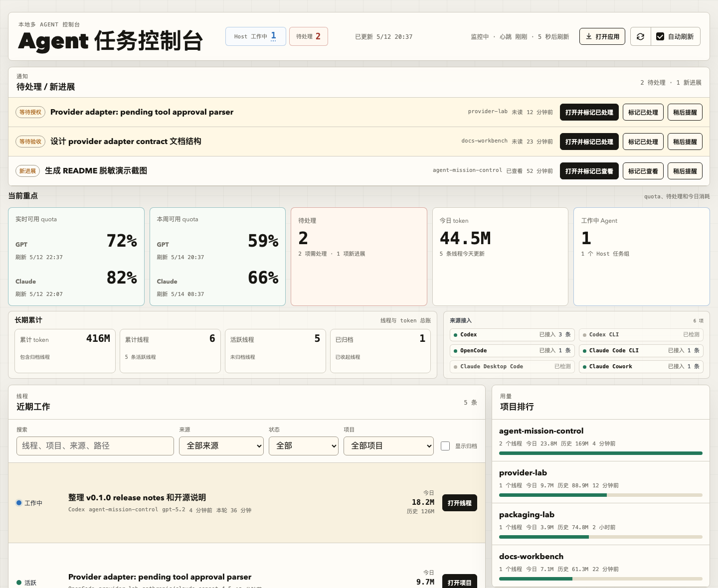
Task: Click the download icon in 打开应用
Action: point(589,36)
